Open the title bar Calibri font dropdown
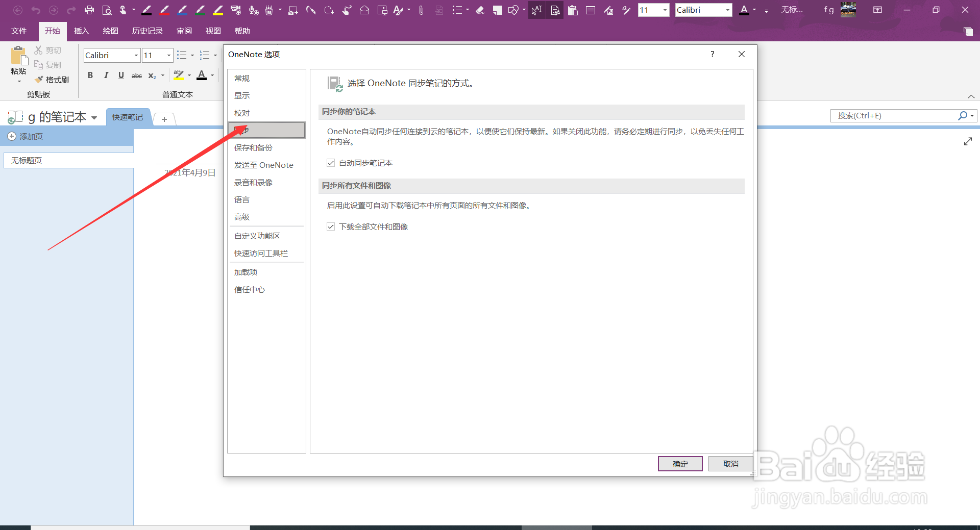This screenshot has height=530, width=980. point(728,10)
